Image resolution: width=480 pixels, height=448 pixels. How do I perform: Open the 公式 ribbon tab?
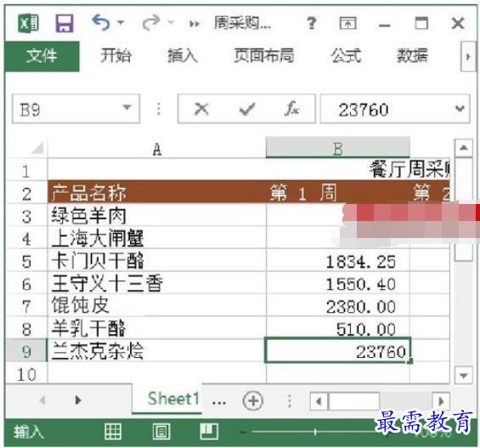346,56
